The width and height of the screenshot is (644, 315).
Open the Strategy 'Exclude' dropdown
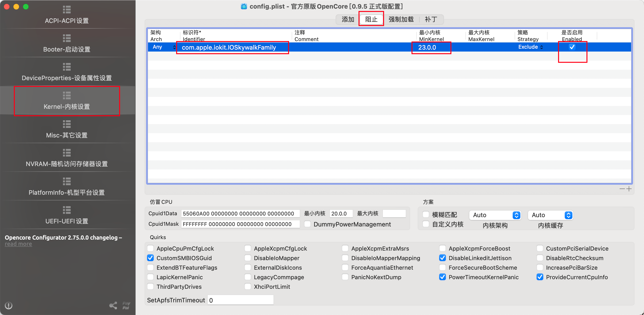pos(531,47)
